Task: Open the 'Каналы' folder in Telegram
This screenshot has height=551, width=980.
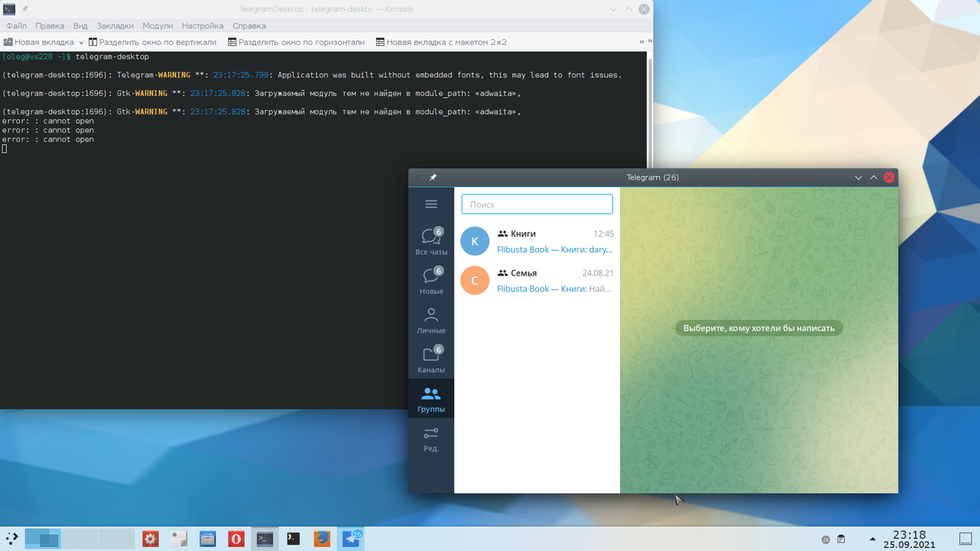Action: point(431,359)
